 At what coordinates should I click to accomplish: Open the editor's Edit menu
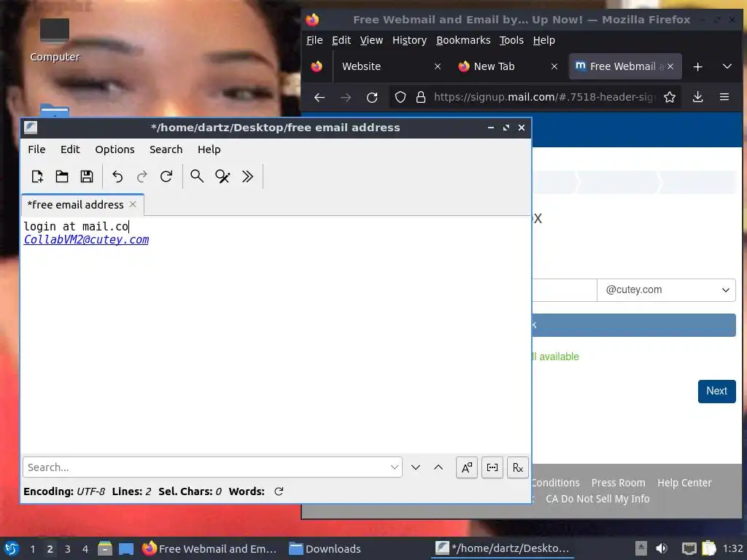click(70, 149)
